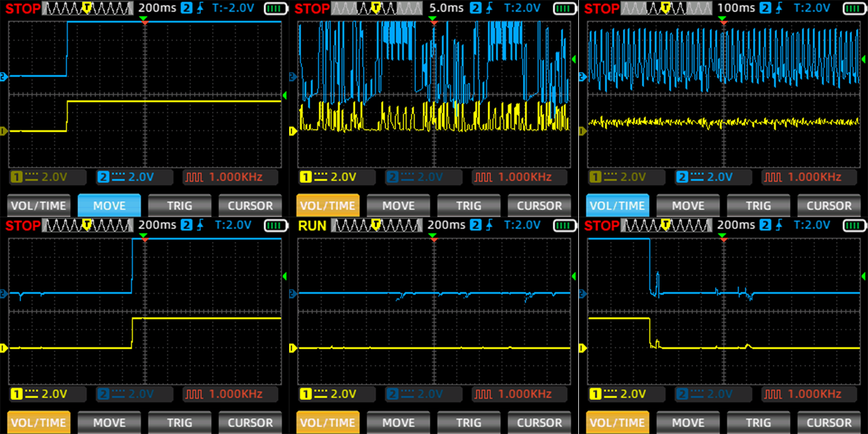Click square wave generator icon in T:-2.0V screen
868x434 pixels.
point(194,177)
